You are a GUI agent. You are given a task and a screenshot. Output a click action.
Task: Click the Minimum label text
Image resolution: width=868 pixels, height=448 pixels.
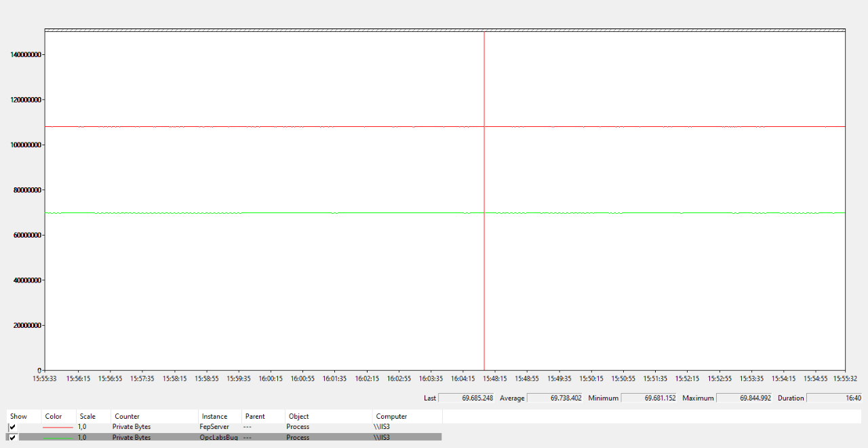(603, 398)
